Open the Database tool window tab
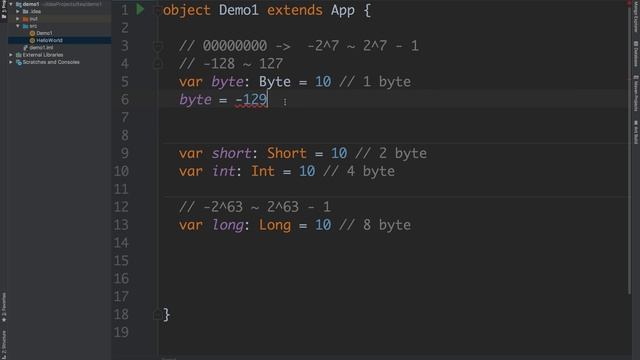The width and height of the screenshot is (640, 360). click(x=636, y=53)
